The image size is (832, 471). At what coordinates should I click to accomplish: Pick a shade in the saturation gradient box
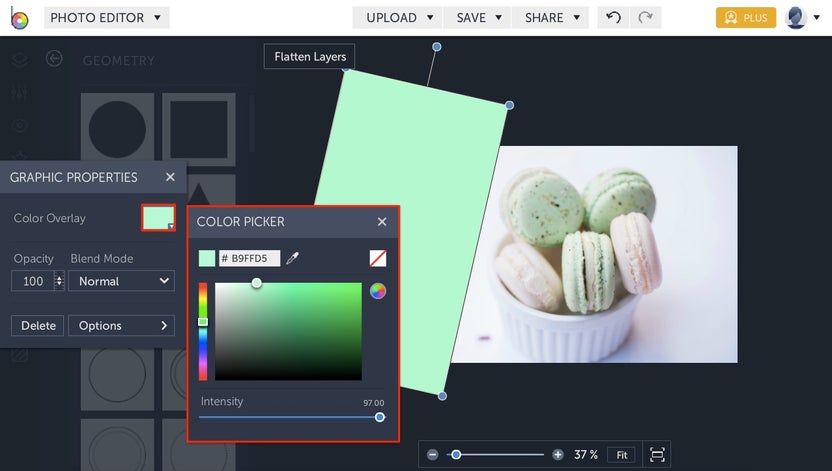pyautogui.click(x=288, y=332)
